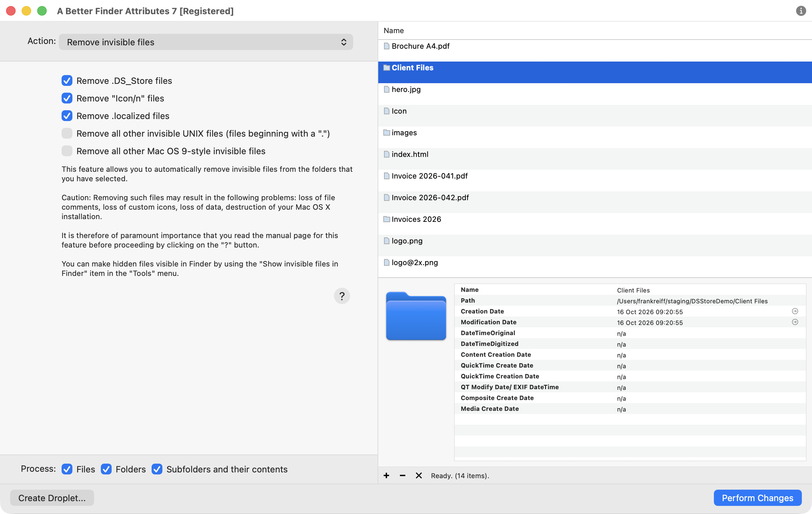812x514 pixels.
Task: Click the large blue folder preview icon
Action: pyautogui.click(x=416, y=316)
